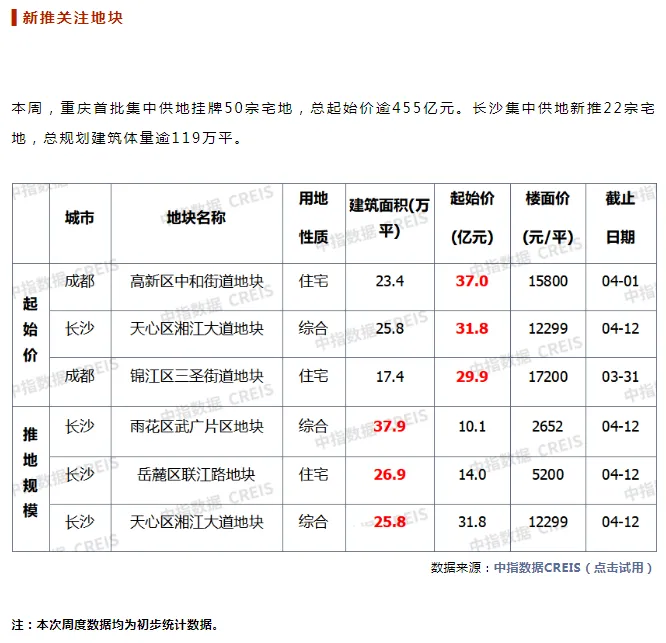This screenshot has height=643, width=666.
Task: Select the 锦江区三圣街道地块 cell
Action: pos(197,376)
